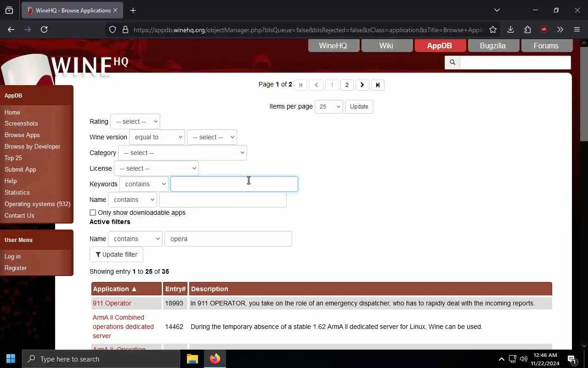Open the Firefox hamburger menu
The image size is (588, 368).
coord(577,29)
